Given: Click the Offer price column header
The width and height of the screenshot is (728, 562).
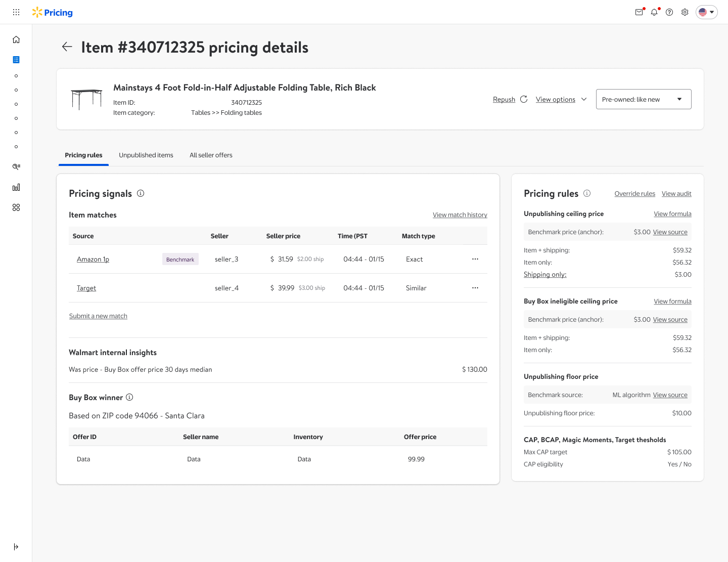Looking at the screenshot, I should tap(420, 437).
